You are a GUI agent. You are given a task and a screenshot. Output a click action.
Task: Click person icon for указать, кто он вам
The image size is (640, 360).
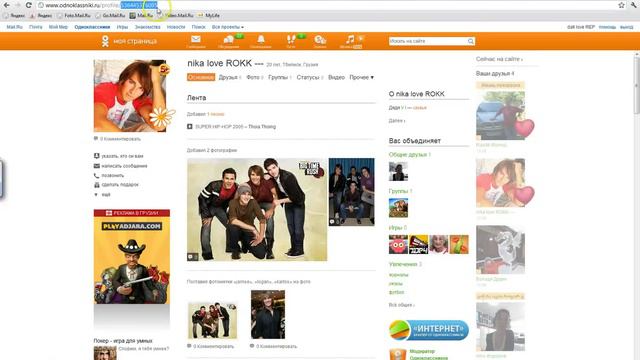click(96, 156)
